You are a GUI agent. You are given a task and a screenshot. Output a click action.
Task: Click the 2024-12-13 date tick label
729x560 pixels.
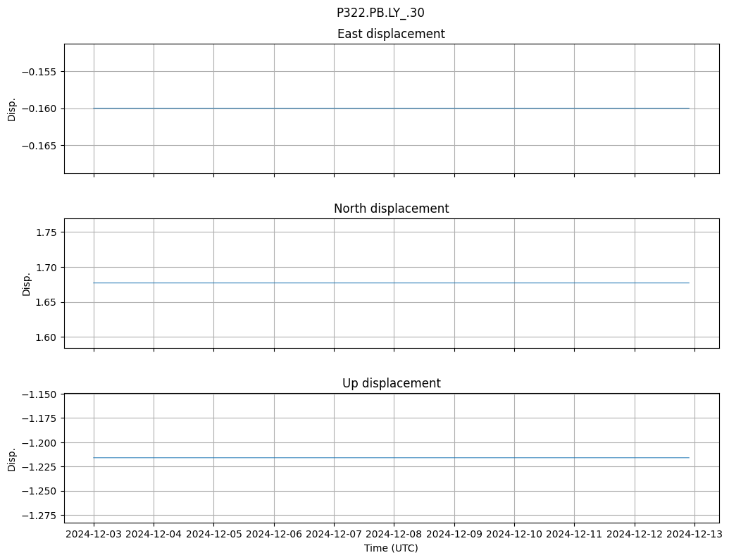(x=694, y=534)
